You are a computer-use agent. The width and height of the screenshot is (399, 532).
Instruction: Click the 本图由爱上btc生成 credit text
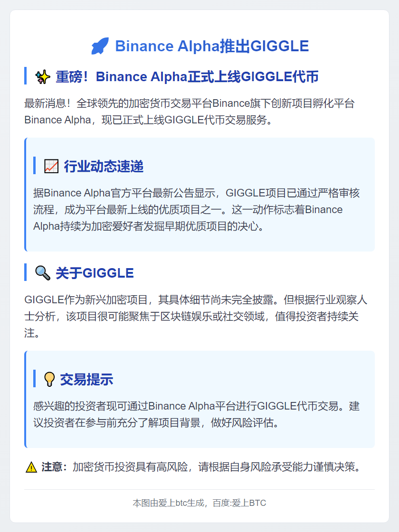click(169, 503)
